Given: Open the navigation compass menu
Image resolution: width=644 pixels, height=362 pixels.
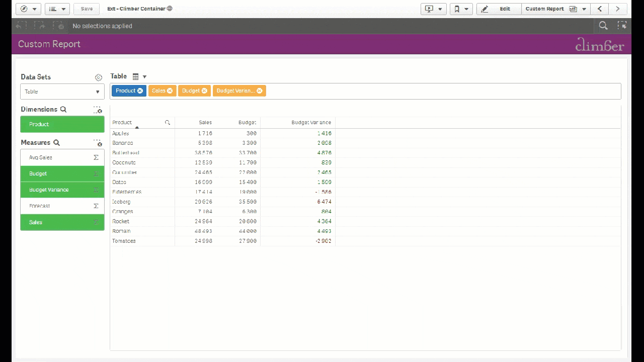Looking at the screenshot, I should coord(28,9).
